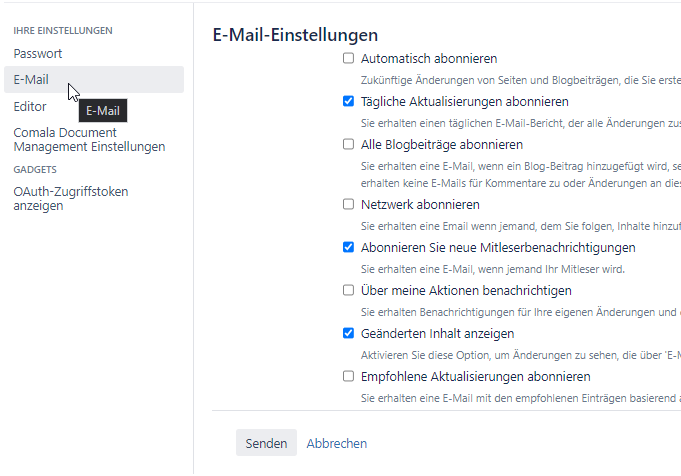Uncheck Tägliche Aktualisierungen abonnieren
681x476 pixels.
pyautogui.click(x=348, y=102)
